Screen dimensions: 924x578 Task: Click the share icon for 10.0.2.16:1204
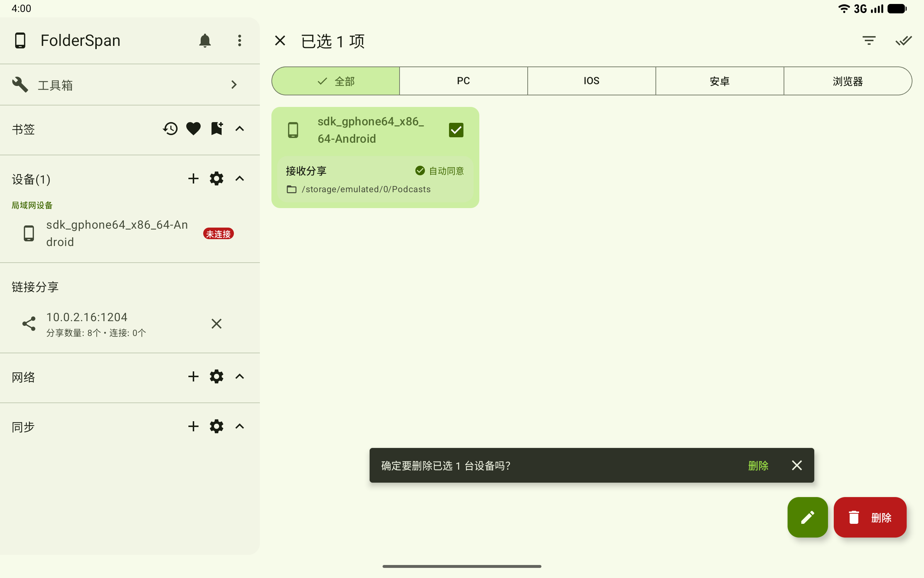[29, 324]
